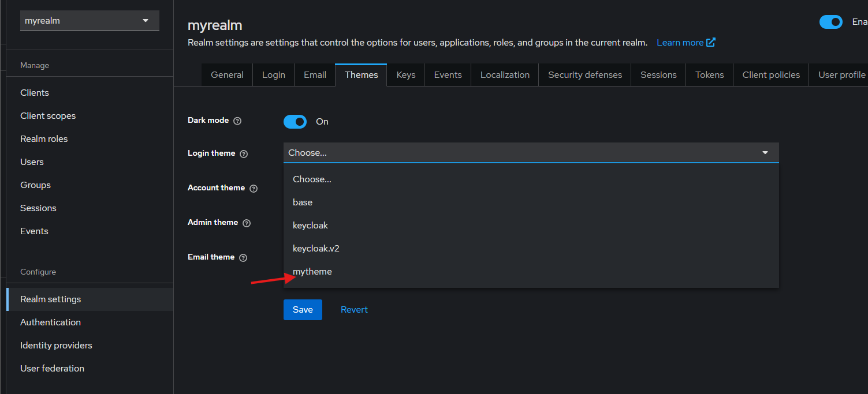Switch to the General tab
The height and width of the screenshot is (394, 868).
(227, 75)
